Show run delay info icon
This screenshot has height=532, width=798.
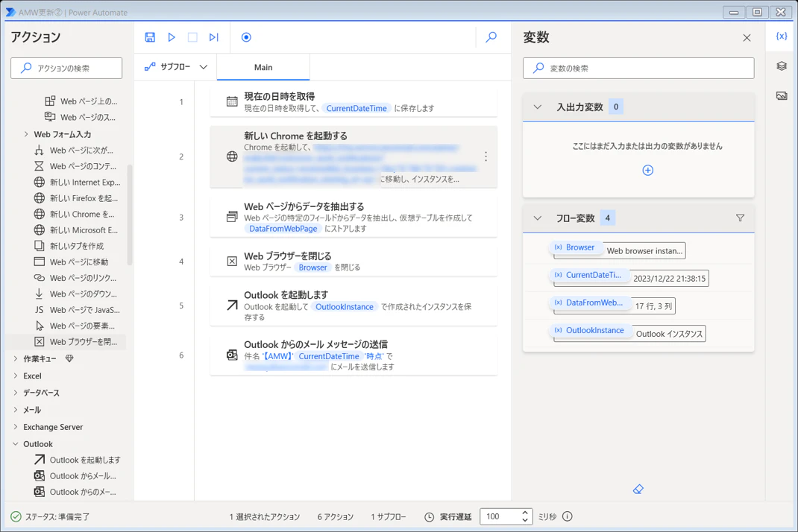pyautogui.click(x=568, y=517)
